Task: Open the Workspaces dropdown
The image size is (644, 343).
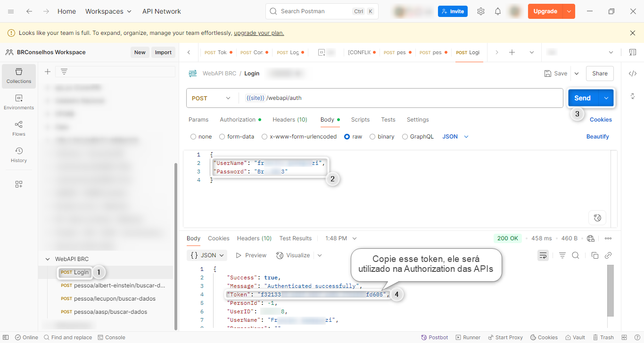Action: (x=109, y=11)
